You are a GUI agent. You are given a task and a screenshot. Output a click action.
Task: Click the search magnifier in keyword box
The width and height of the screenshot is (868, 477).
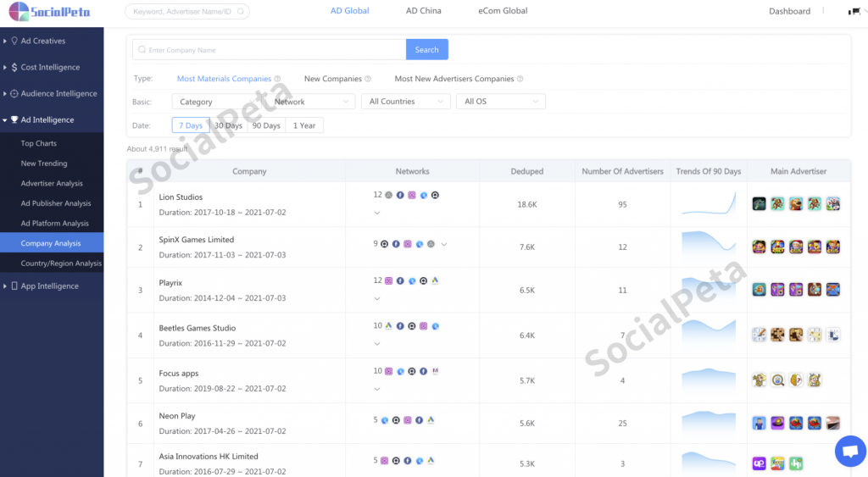[x=241, y=11]
